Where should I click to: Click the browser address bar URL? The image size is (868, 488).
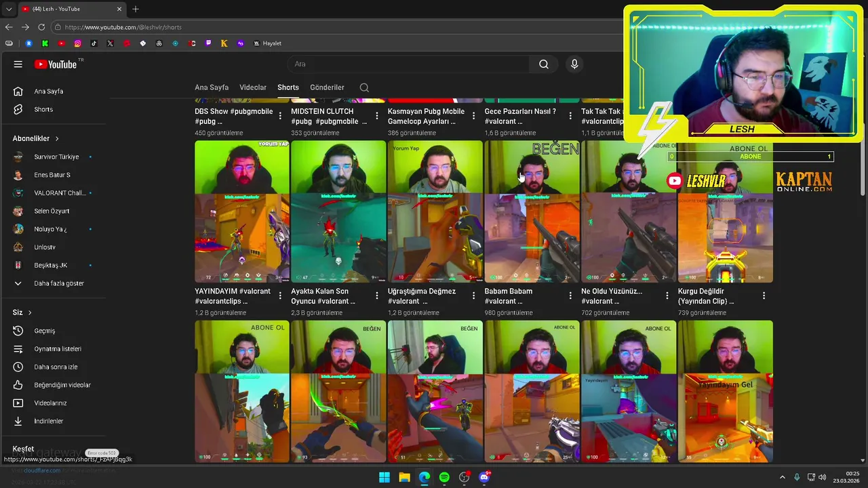click(x=123, y=27)
